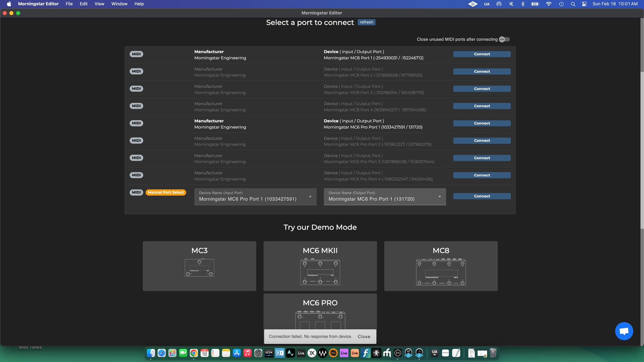The image size is (644, 362).
Task: Click the MIDI badge on MC8 Port 1 row
Action: coord(136,54)
